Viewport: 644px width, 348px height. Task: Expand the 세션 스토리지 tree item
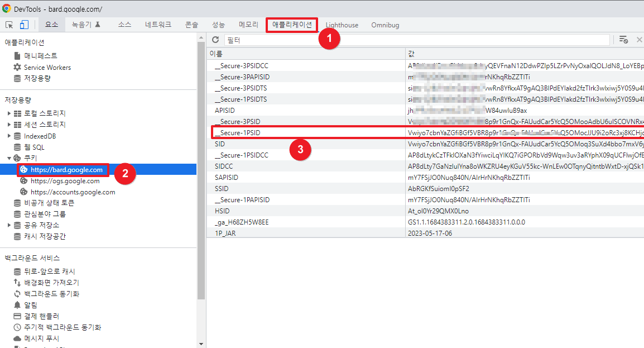pyautogui.click(x=9, y=124)
